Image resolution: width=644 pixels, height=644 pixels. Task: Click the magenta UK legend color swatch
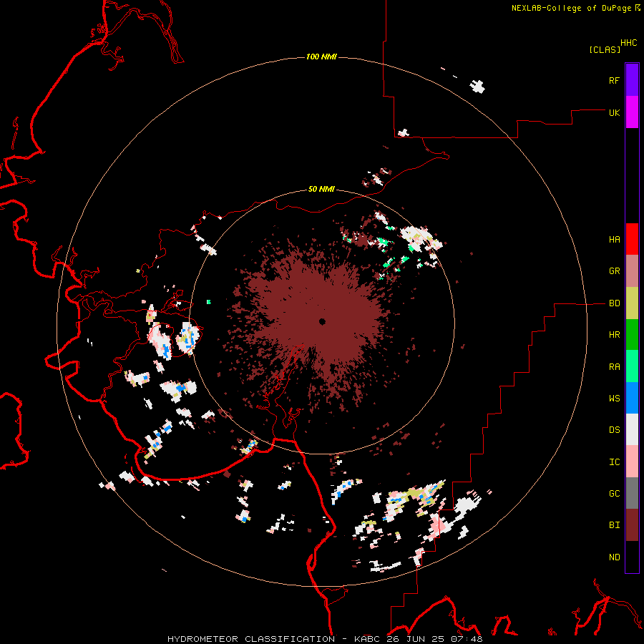632,112
